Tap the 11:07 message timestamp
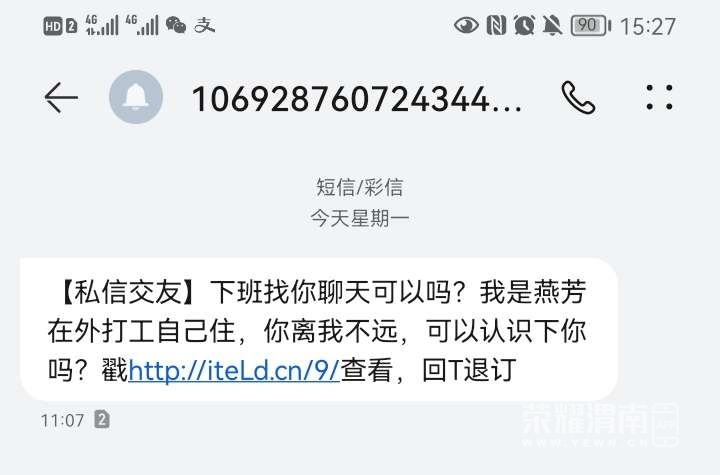720x475 pixels. [62, 420]
